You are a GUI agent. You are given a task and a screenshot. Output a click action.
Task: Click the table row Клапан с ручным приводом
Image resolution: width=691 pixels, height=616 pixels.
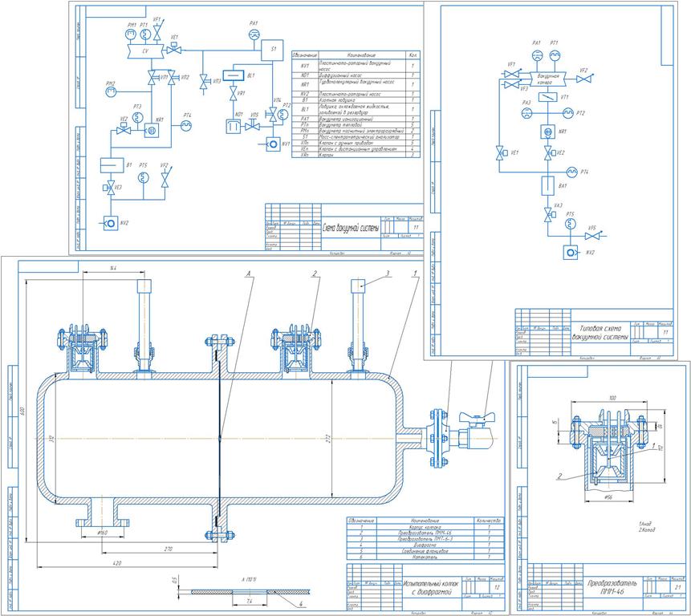[x=356, y=143]
